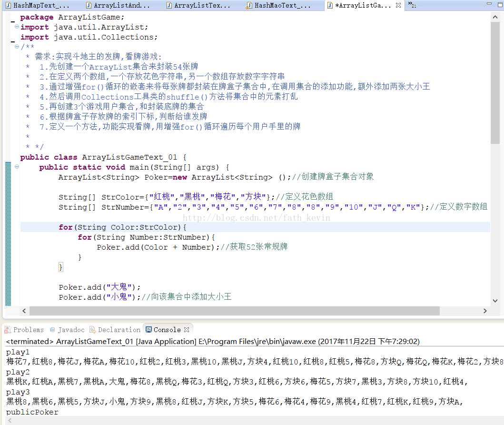Click the Console monitor icon

pos(148,330)
